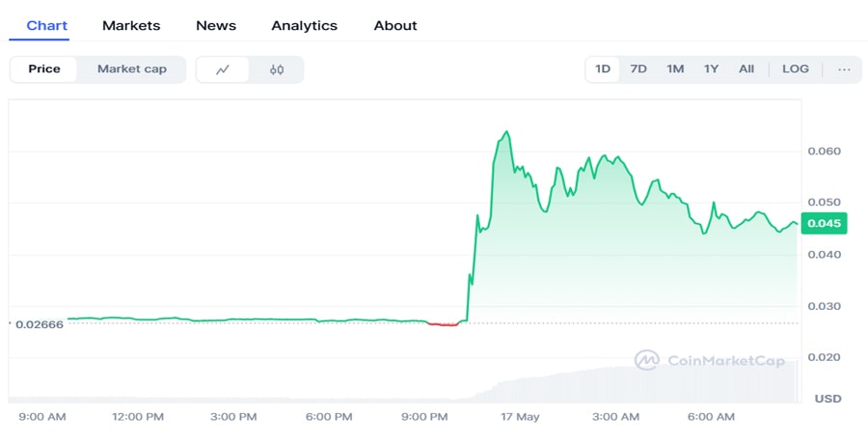The width and height of the screenshot is (868, 444).
Task: Select the 7D time range
Action: pyautogui.click(x=638, y=69)
